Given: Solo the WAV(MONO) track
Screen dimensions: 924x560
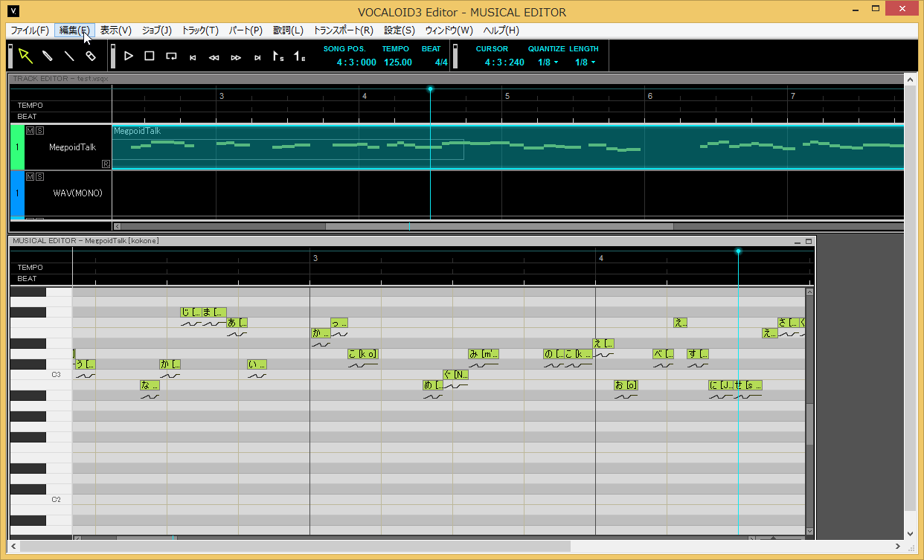Looking at the screenshot, I should click(x=39, y=176).
